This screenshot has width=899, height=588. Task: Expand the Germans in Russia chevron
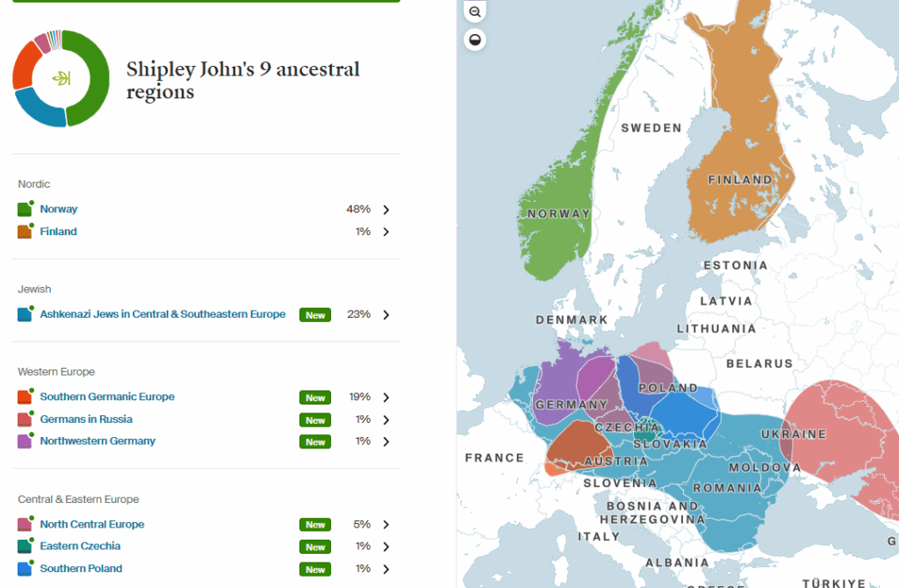(385, 419)
